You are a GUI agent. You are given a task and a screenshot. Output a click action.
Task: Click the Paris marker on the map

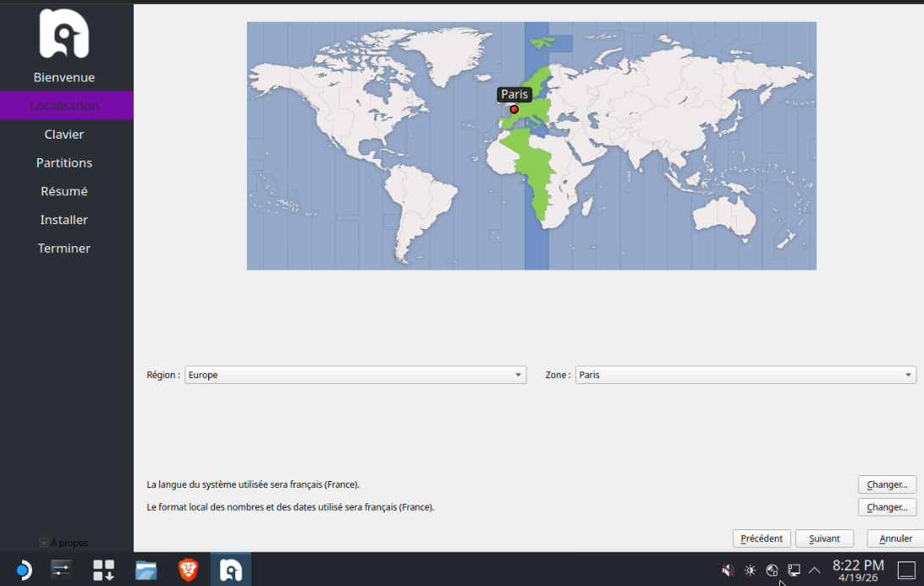click(x=514, y=109)
